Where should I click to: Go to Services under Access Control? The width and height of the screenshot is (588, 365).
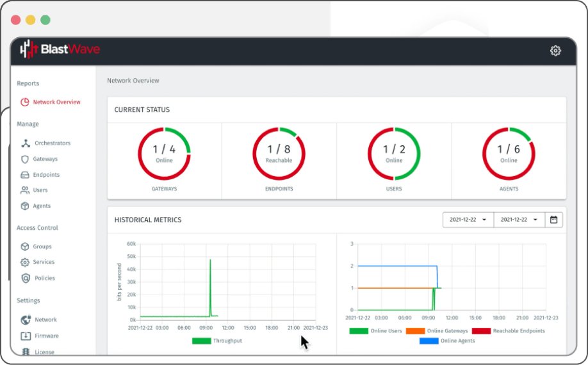(44, 261)
